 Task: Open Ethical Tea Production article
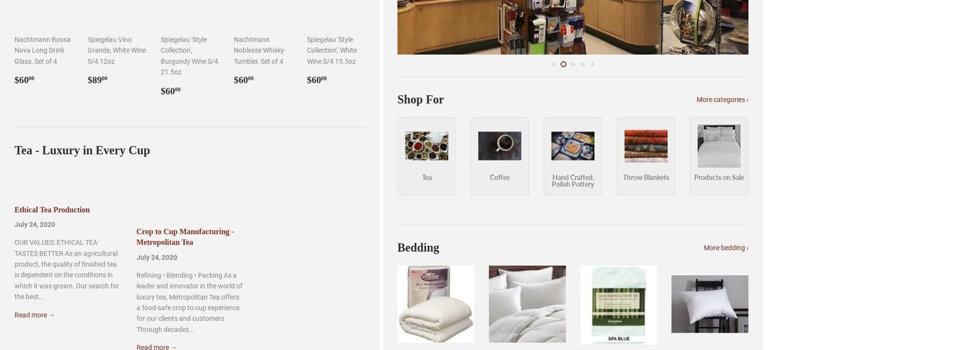[x=52, y=210]
